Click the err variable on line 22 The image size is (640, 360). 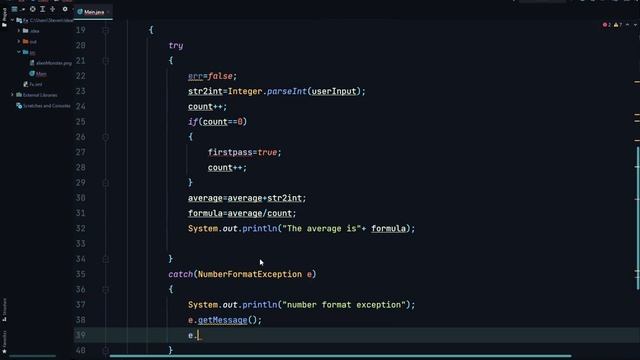pyautogui.click(x=196, y=76)
